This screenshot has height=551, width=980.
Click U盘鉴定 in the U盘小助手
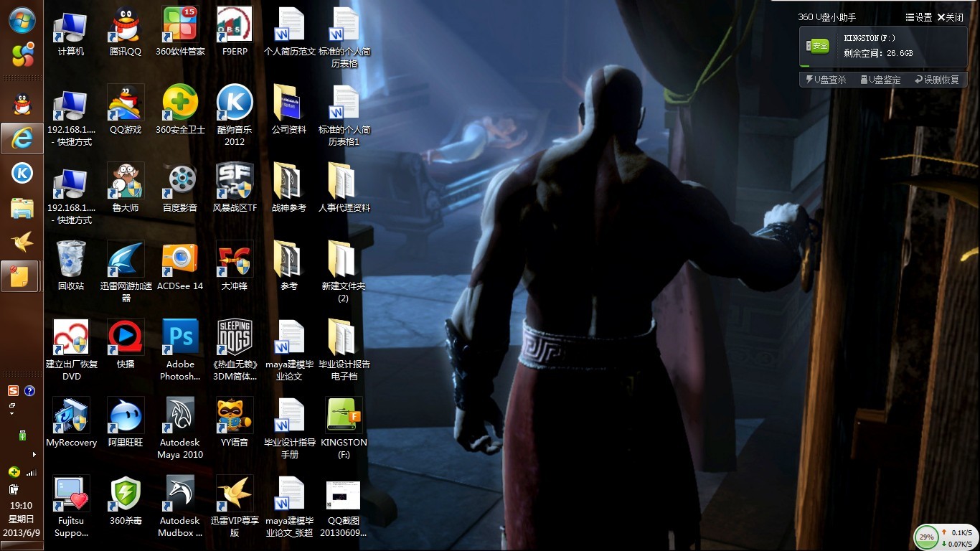[x=880, y=80]
